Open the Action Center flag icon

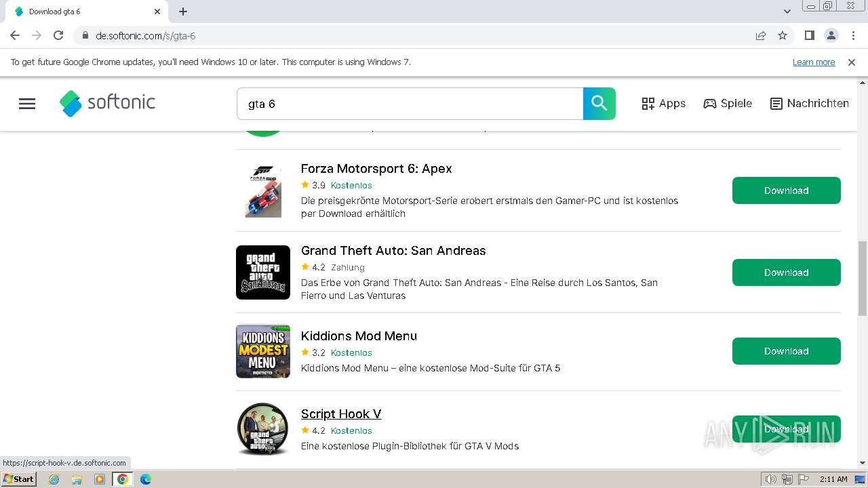click(x=804, y=479)
